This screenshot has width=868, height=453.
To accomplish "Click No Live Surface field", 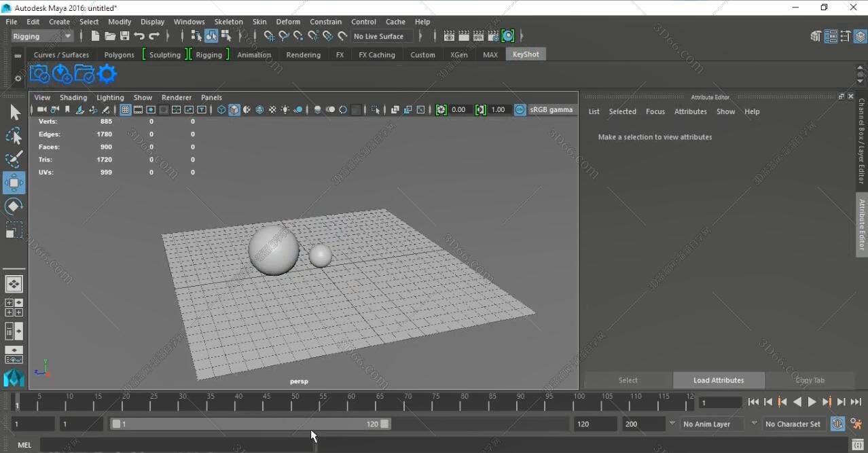I will (382, 37).
